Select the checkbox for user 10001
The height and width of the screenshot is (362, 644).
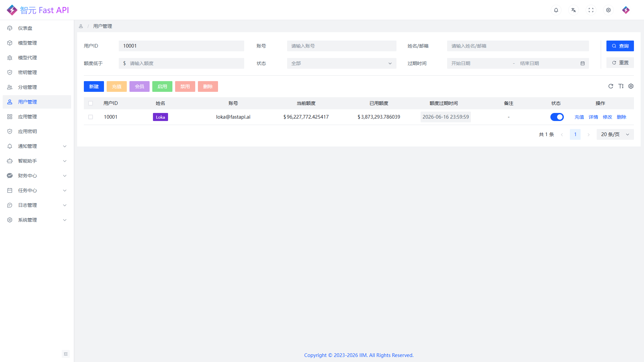click(x=91, y=117)
